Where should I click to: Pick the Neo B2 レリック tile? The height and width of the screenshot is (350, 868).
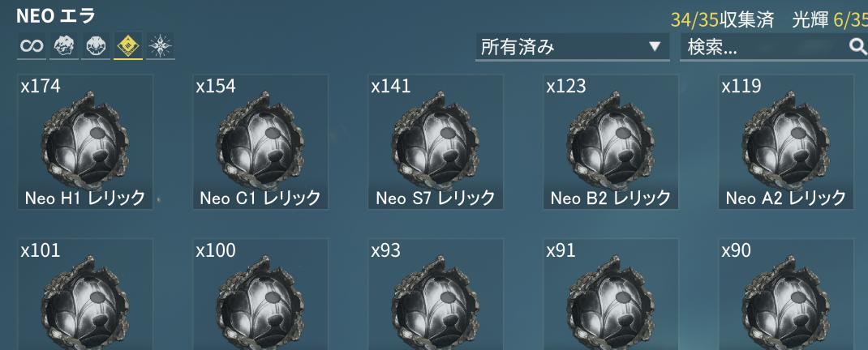tap(611, 142)
